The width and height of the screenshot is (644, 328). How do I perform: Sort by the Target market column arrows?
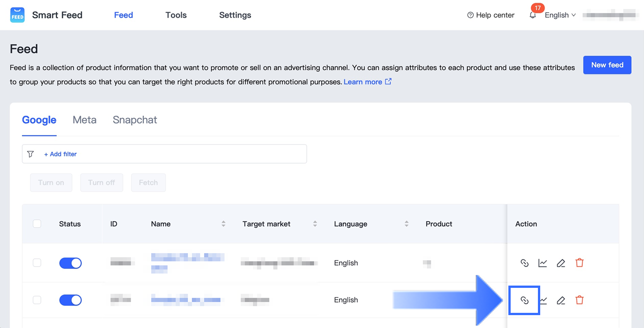tap(315, 224)
